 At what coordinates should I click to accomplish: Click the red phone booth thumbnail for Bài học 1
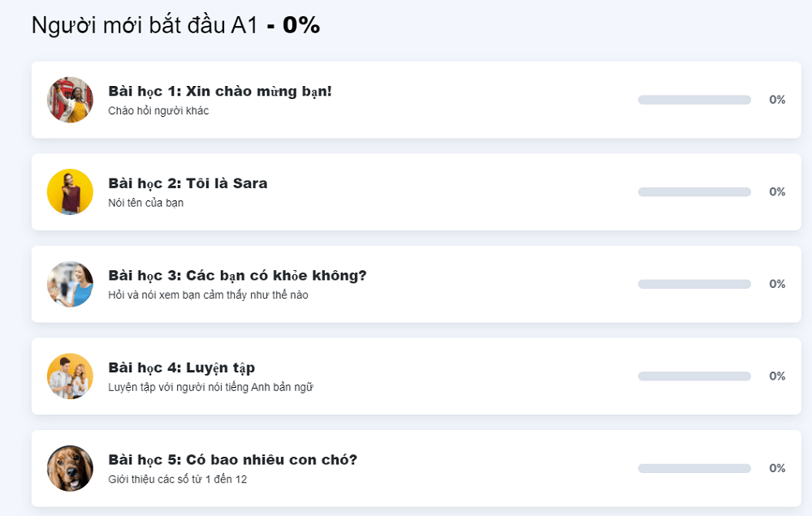pos(70,100)
